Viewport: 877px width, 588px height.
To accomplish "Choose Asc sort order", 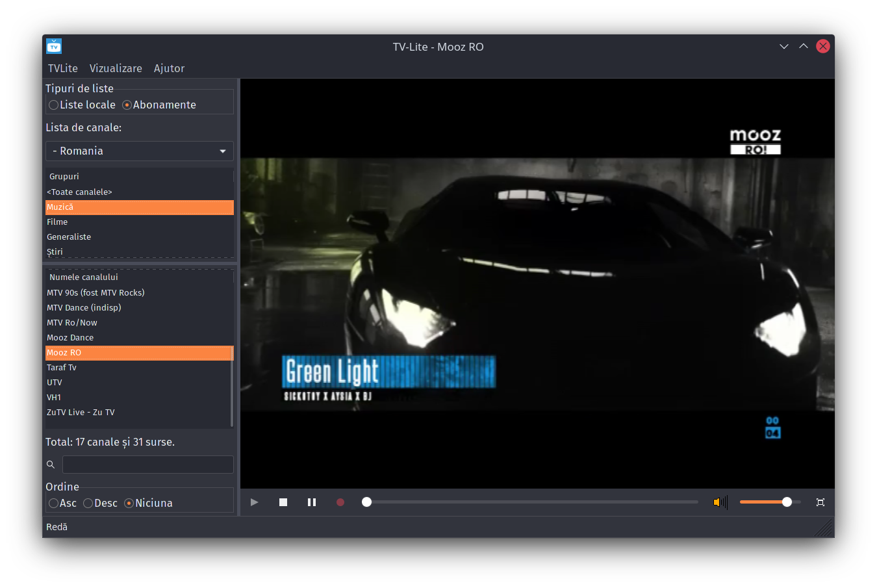I will (x=62, y=503).
